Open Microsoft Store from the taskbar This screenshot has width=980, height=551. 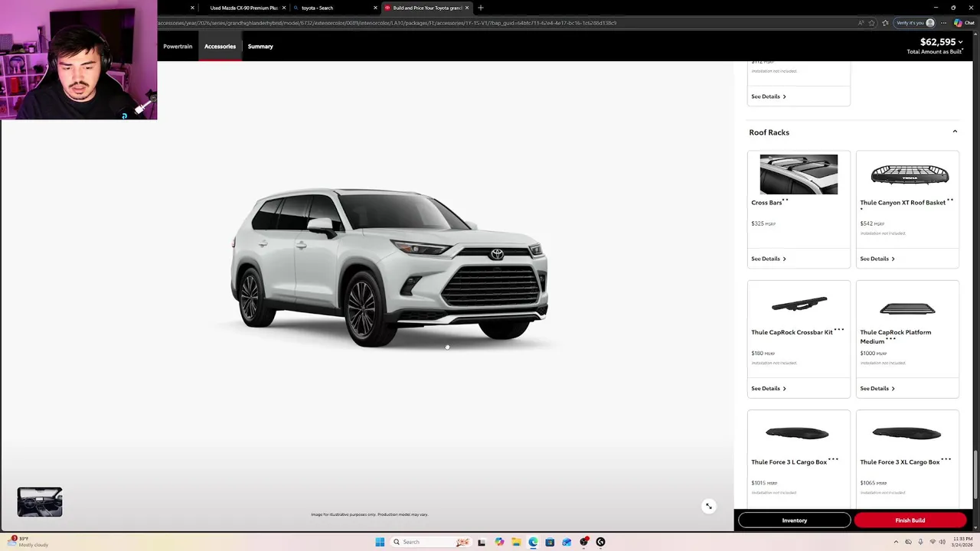pos(550,542)
